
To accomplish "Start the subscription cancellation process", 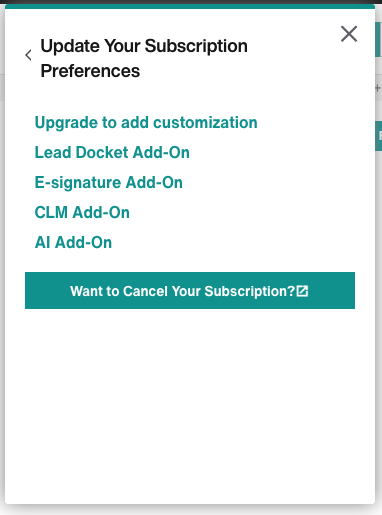I will point(190,290).
